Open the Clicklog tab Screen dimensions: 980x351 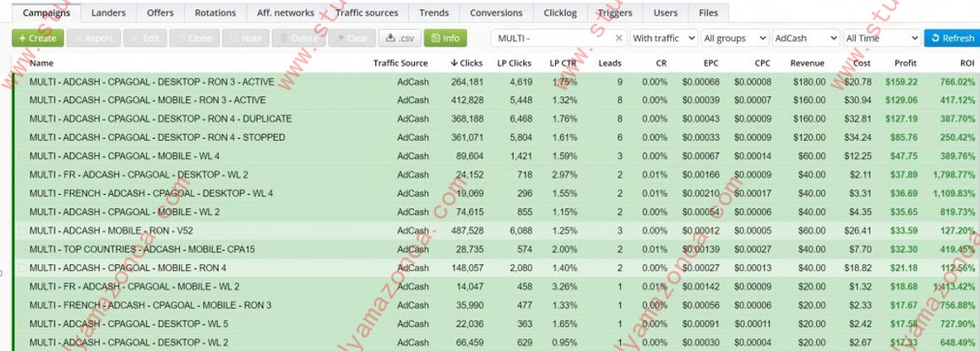560,13
